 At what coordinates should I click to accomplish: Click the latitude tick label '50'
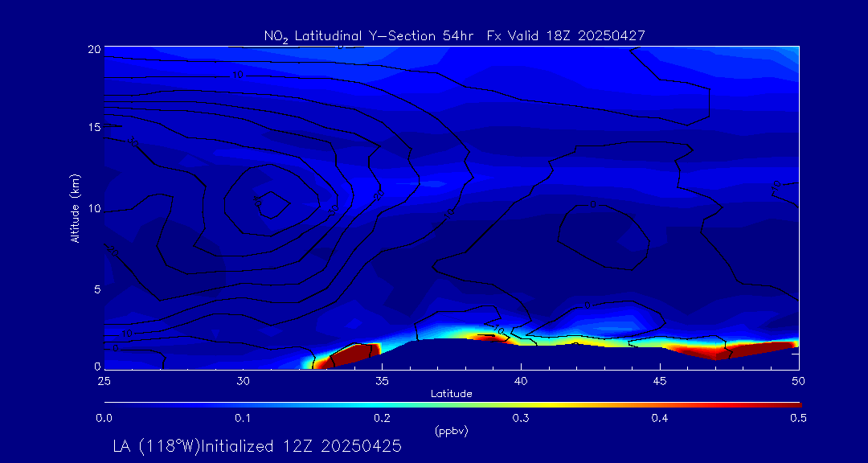tap(798, 381)
